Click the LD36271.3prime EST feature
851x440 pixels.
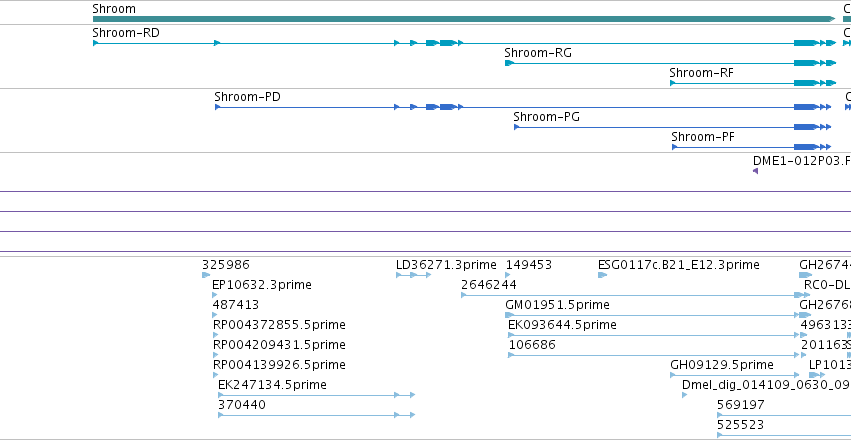coord(414,275)
